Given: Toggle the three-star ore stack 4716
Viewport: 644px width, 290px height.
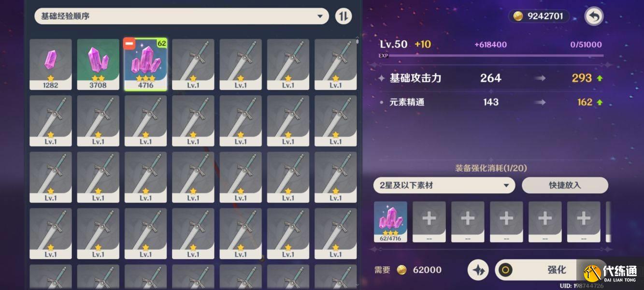Looking at the screenshot, I should pos(145,65).
